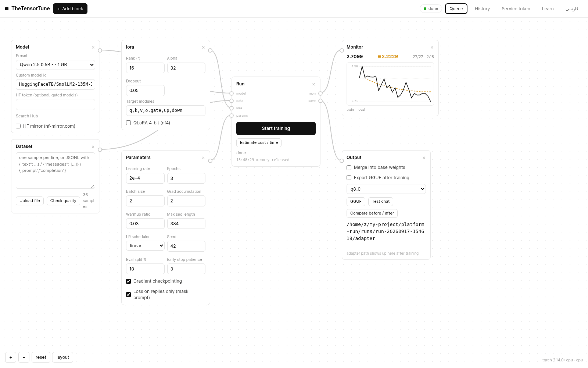Close the Model block with x icon
This screenshot has width=588, height=368.
coord(93,47)
